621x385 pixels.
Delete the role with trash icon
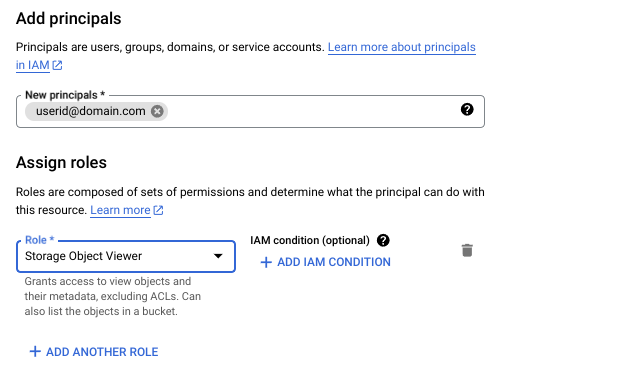pyautogui.click(x=467, y=250)
